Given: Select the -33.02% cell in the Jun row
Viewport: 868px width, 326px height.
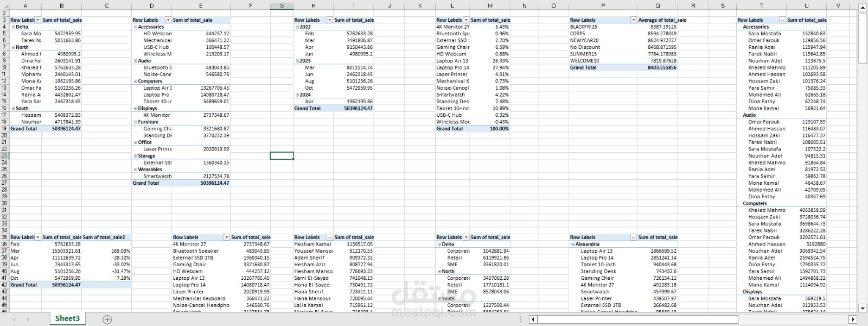Looking at the screenshot, I should tap(106, 265).
